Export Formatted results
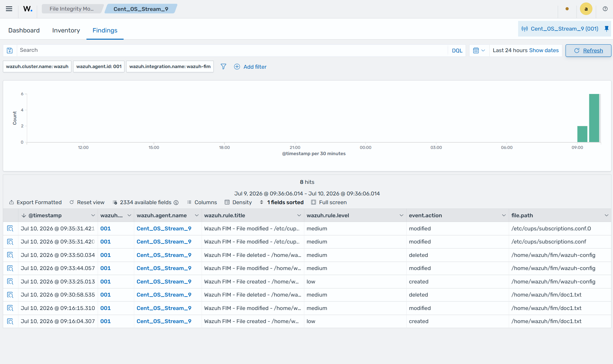Image resolution: width=613 pixels, height=364 pixels. coord(35,202)
